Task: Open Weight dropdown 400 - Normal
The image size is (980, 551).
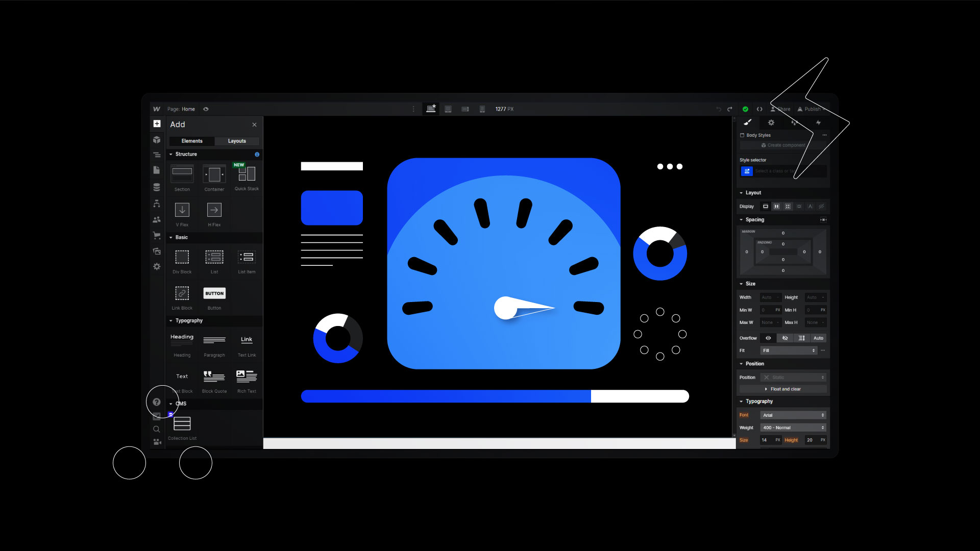Action: pos(793,428)
